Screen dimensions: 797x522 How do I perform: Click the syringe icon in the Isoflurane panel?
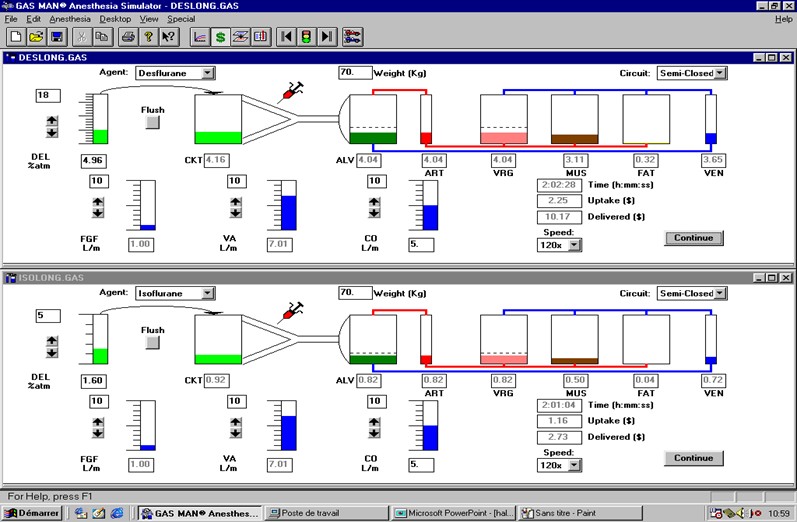click(x=293, y=311)
